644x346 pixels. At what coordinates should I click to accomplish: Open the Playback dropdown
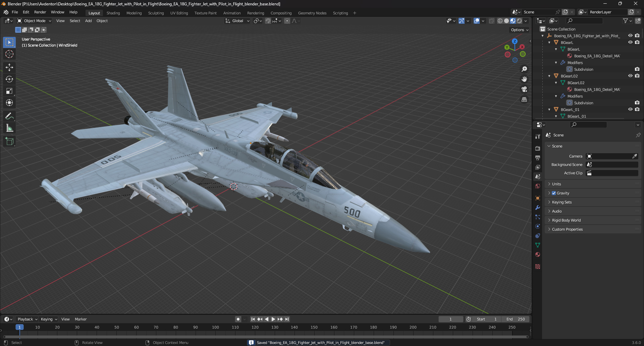click(x=27, y=319)
